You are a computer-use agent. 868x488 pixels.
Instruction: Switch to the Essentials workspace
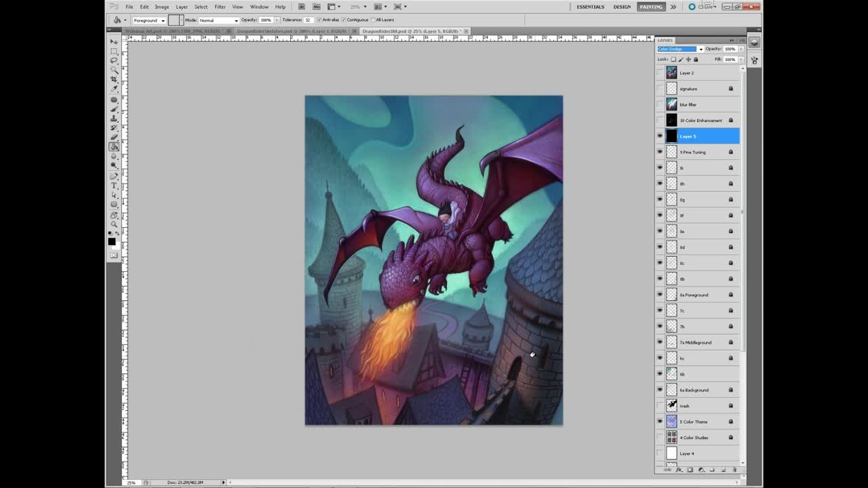590,7
